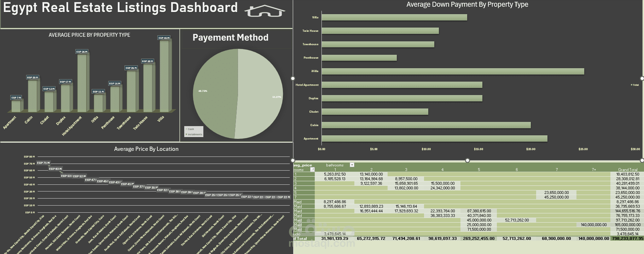
Task: Select the Apartment bar in the down payment chart
Action: point(434,138)
